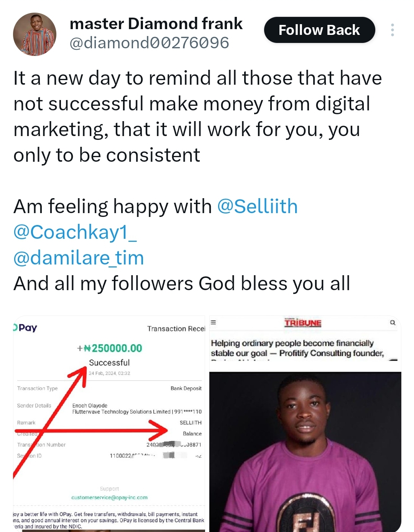The image size is (414, 532).
Task: Click the Tribune newspaper logo
Action: [302, 323]
